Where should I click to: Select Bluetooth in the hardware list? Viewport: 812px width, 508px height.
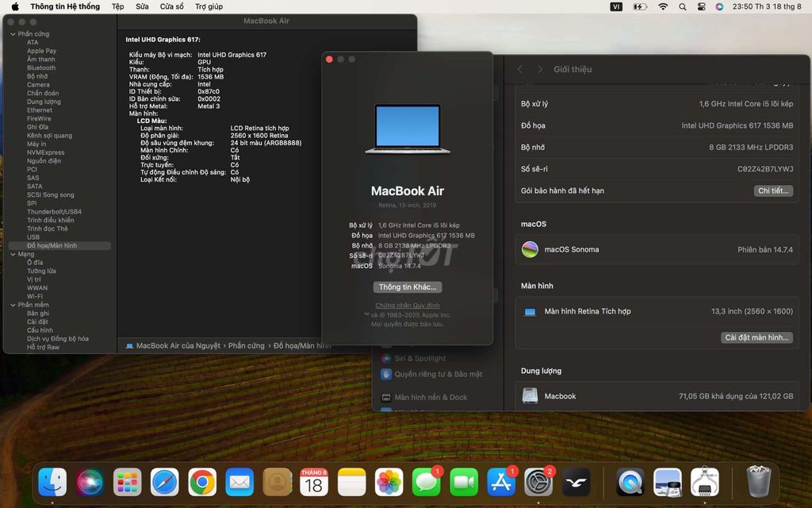41,68
